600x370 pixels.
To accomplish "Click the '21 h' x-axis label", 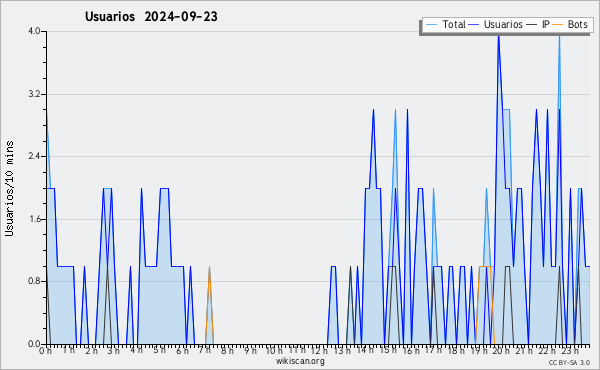I will [523, 350].
